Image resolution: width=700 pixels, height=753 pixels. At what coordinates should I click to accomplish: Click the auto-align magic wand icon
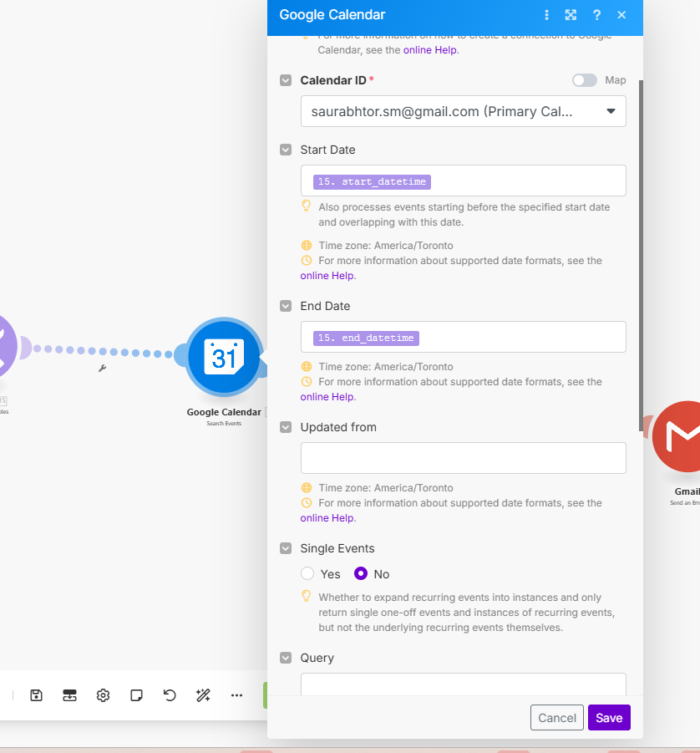(203, 694)
